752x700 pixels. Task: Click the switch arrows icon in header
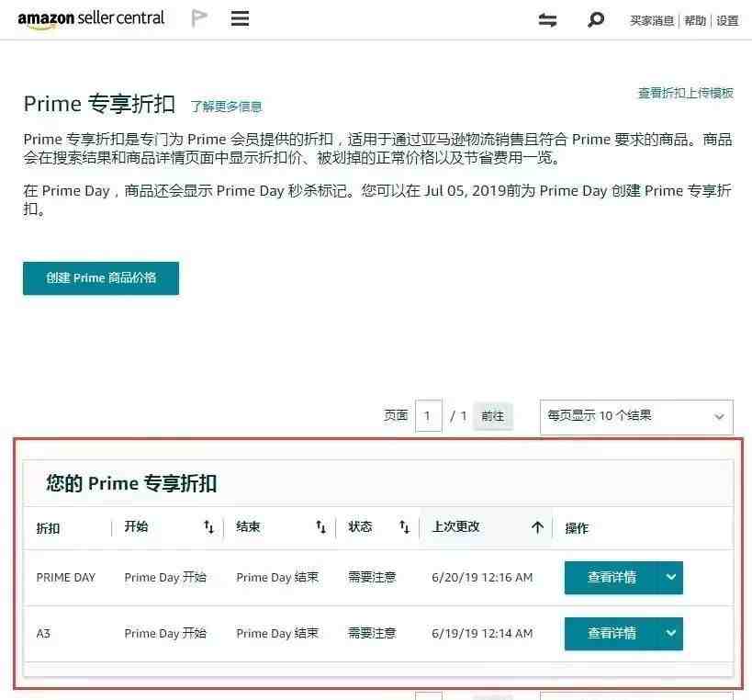pyautogui.click(x=547, y=20)
